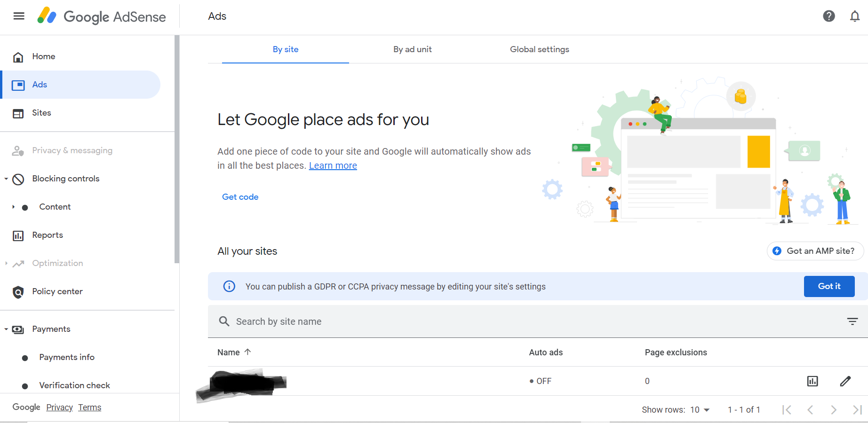Open the Help question mark icon
The image size is (868, 423).
(829, 16)
